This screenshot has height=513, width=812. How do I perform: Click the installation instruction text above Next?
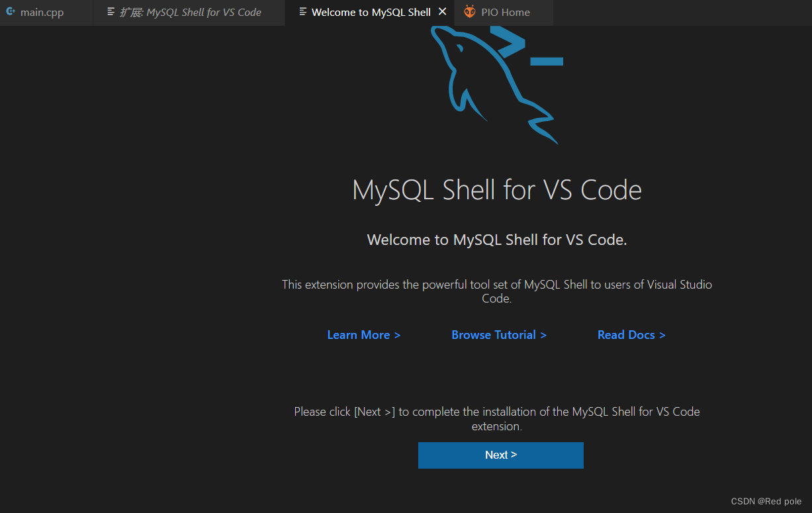(x=496, y=418)
